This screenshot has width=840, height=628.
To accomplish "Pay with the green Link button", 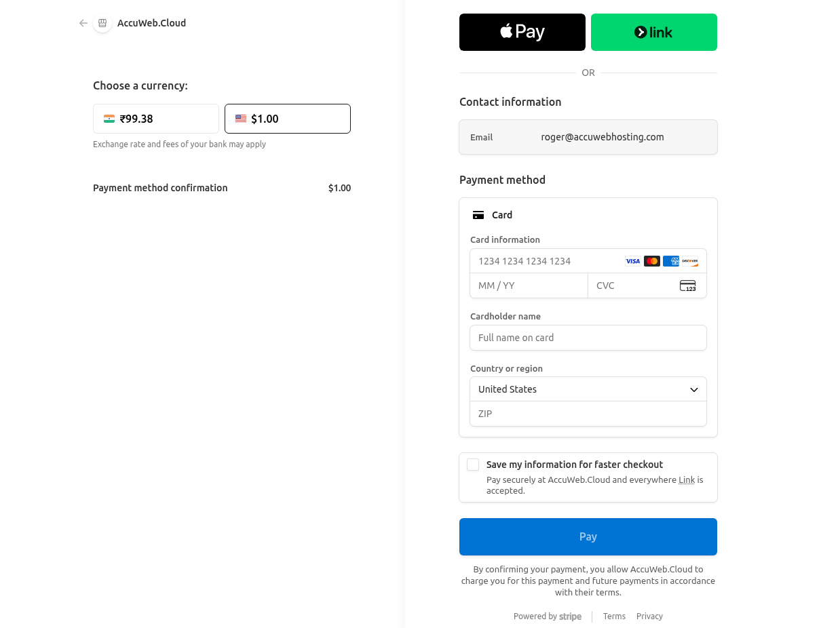I will [654, 32].
